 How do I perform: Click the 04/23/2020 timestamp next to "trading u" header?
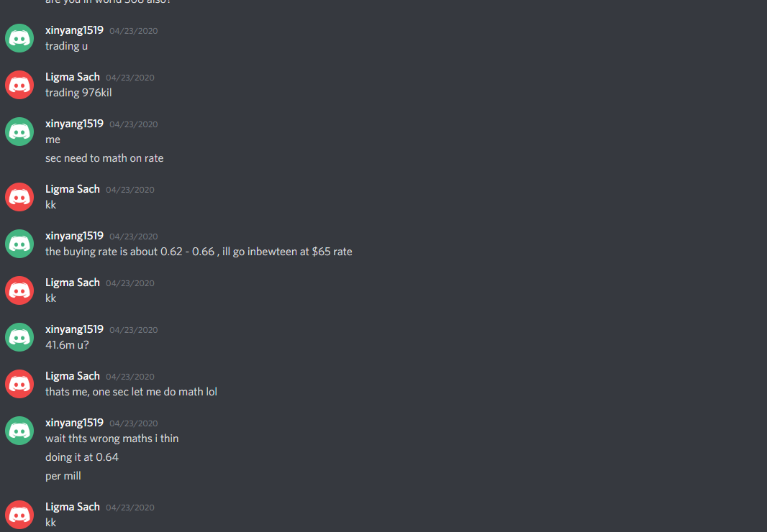coord(134,31)
